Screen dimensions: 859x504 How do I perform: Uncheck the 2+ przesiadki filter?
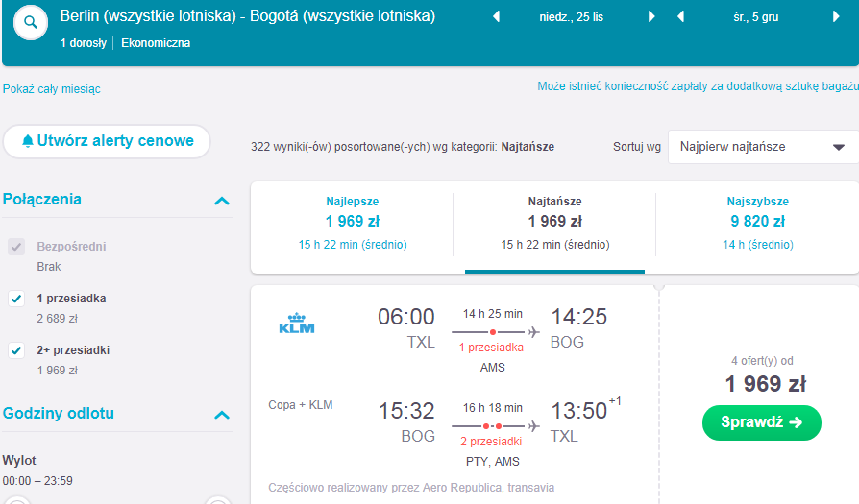pyautogui.click(x=16, y=350)
